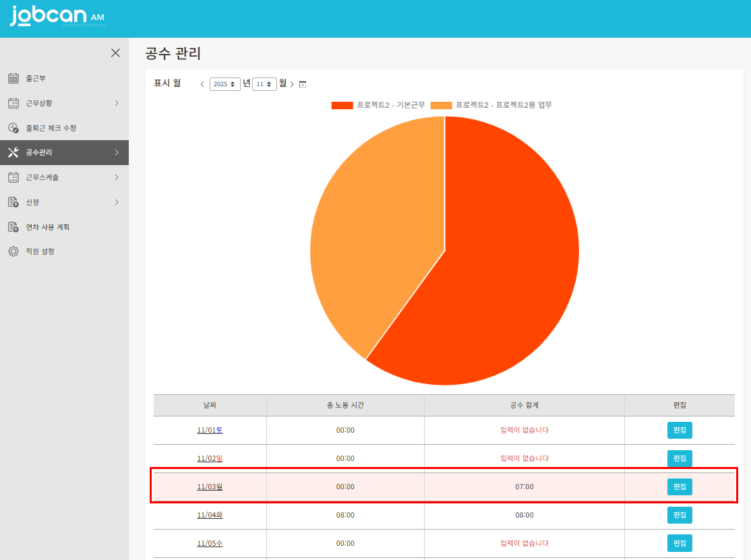Click the 출퇴근 체크 수정 clock icon
Viewport: 751px width, 560px height.
[x=13, y=128]
